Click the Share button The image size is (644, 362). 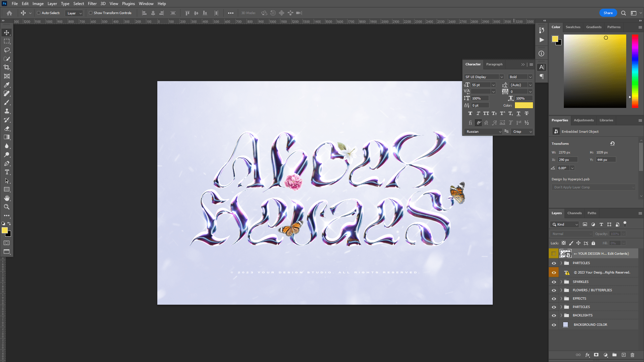(608, 13)
